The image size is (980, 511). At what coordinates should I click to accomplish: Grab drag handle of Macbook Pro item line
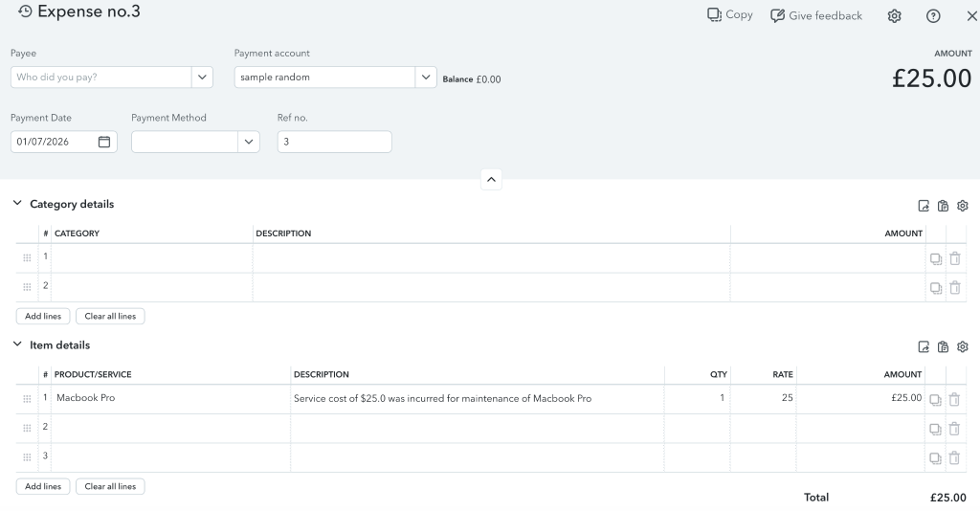(x=27, y=399)
